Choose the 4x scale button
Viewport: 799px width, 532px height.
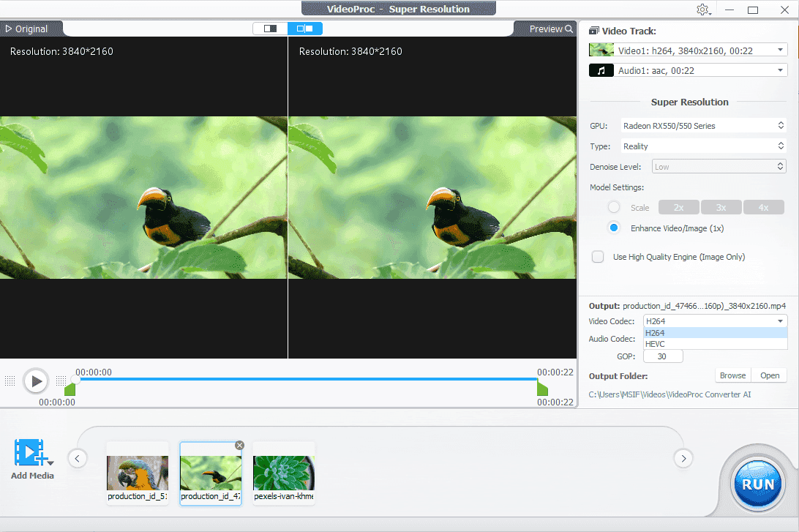763,207
